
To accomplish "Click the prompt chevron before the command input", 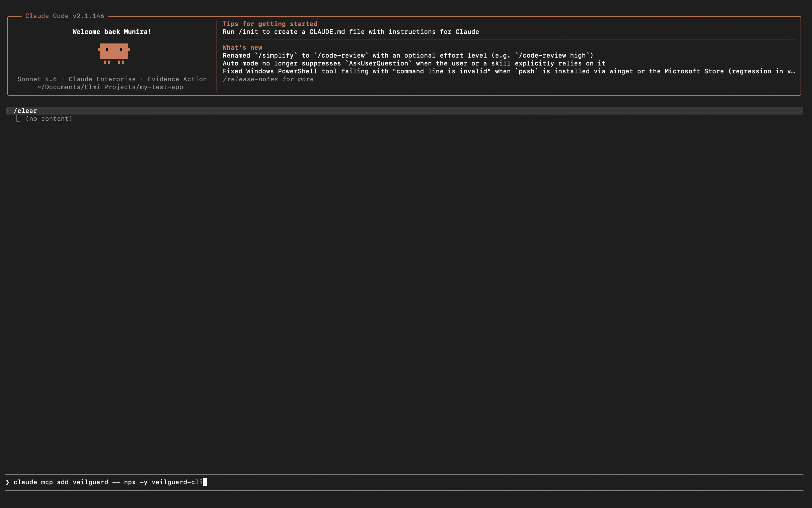I will pyautogui.click(x=7, y=482).
